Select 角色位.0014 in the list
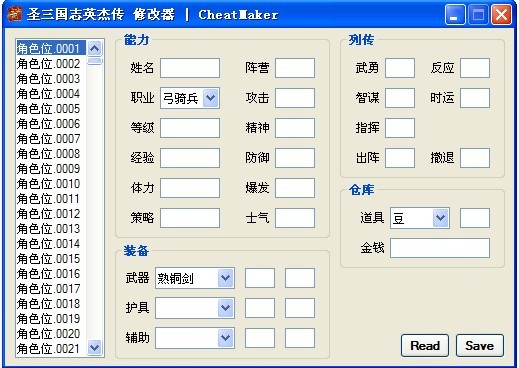This screenshot has height=368, width=519. click(x=51, y=243)
